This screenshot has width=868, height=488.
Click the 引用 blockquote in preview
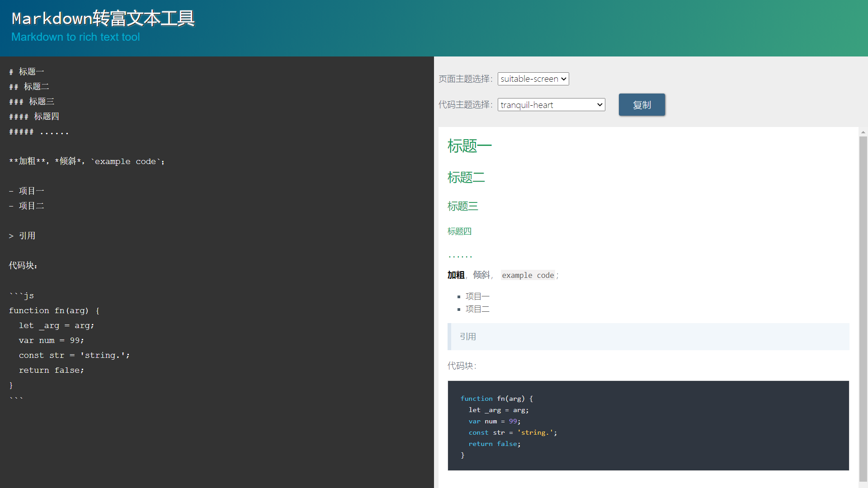[468, 337]
